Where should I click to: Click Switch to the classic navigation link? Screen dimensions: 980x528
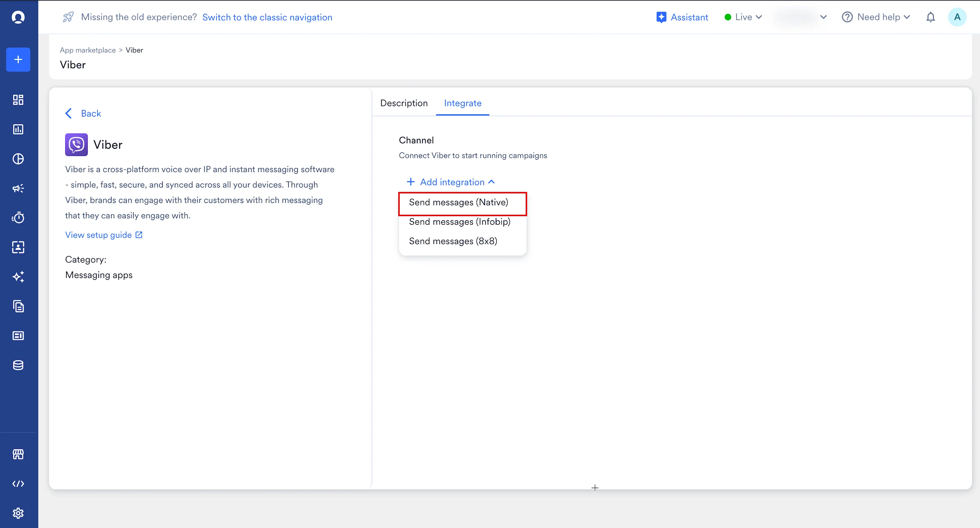click(267, 17)
